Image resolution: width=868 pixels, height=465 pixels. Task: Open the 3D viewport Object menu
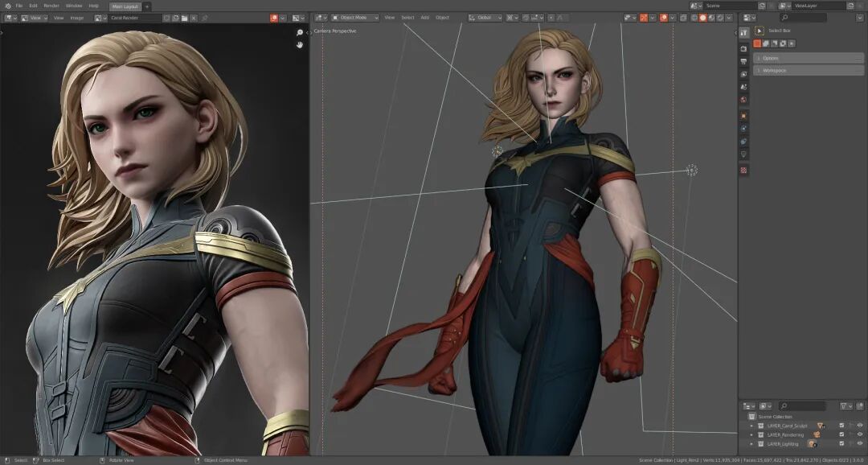[x=442, y=18]
